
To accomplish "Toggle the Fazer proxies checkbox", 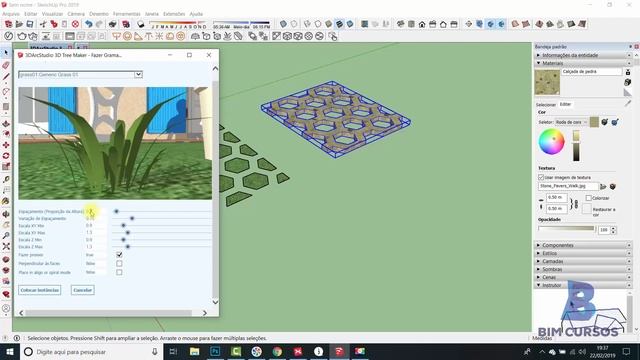I will pyautogui.click(x=119, y=255).
